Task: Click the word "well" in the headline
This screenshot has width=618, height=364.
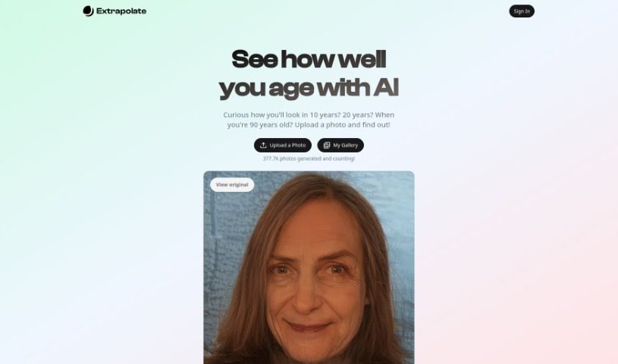Action: pyautogui.click(x=362, y=59)
